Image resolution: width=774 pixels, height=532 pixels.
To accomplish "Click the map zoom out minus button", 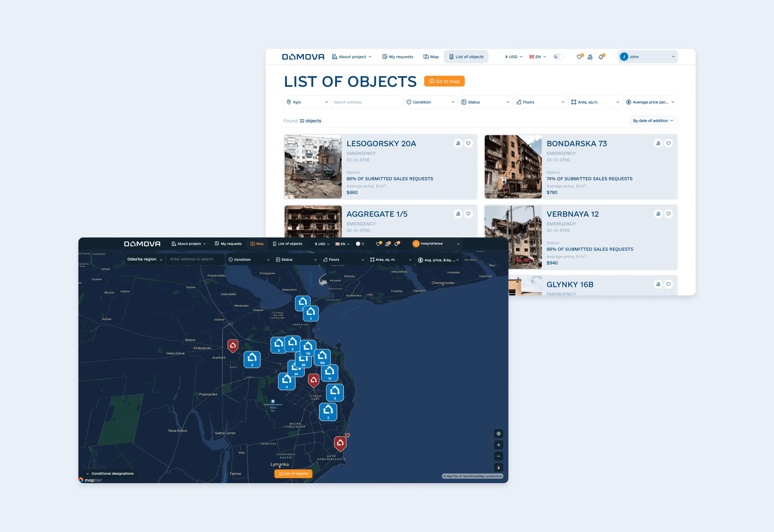I will 498,456.
